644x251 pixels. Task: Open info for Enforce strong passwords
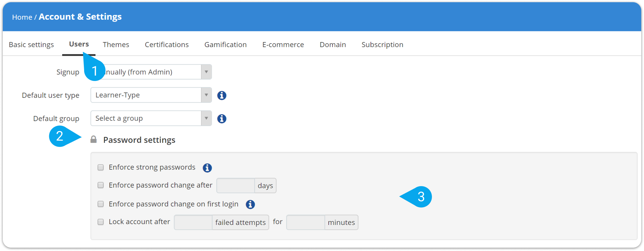pyautogui.click(x=207, y=168)
